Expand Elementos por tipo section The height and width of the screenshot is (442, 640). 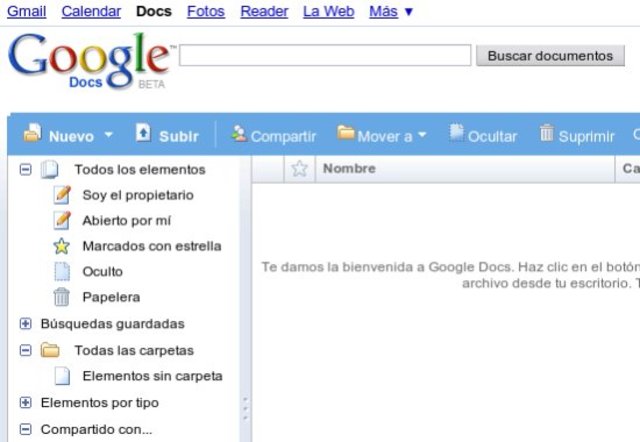pyautogui.click(x=25, y=403)
